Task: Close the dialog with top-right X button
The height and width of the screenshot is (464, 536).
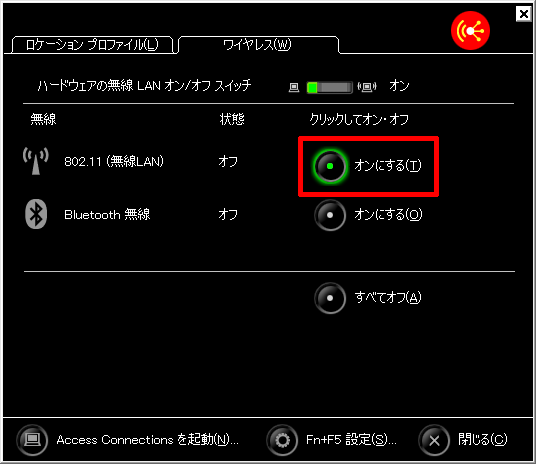Action: (523, 14)
